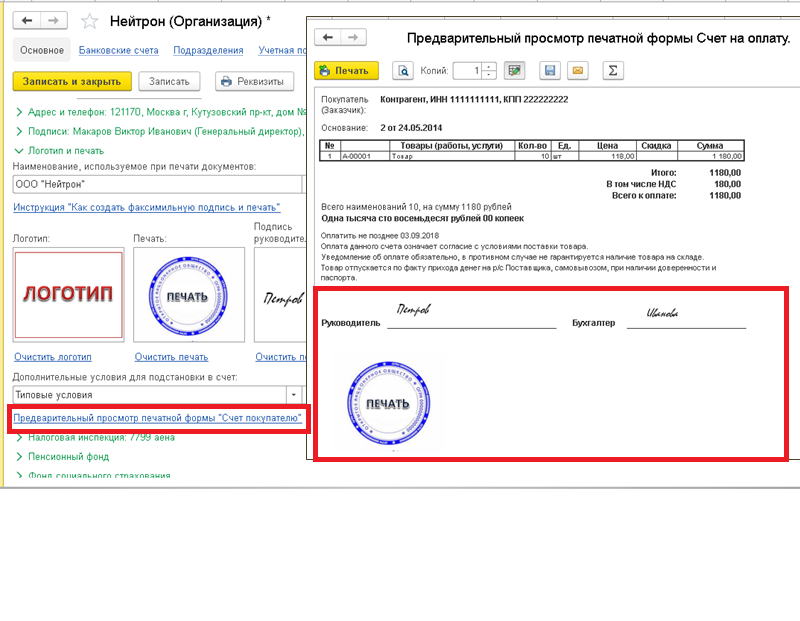Screen dimensions: 800x621
Task: Expand the Фонд социального страхования section
Action: (x=93, y=475)
